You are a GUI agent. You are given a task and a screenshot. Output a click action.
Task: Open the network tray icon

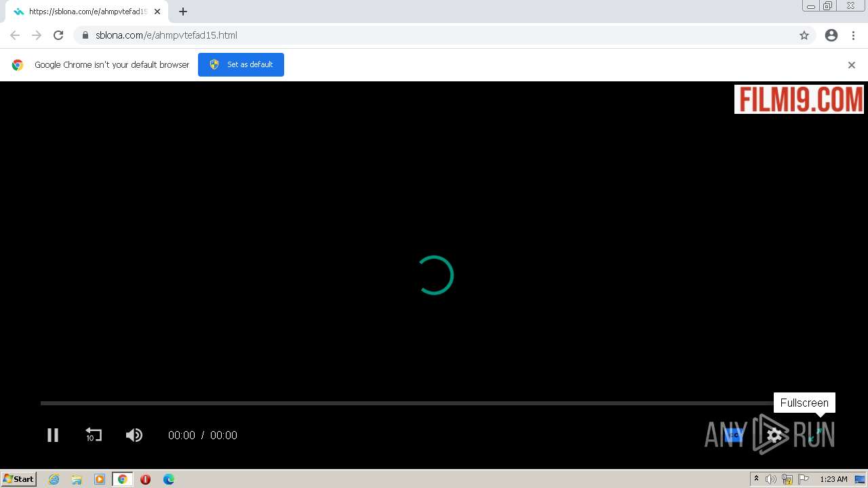point(787,479)
